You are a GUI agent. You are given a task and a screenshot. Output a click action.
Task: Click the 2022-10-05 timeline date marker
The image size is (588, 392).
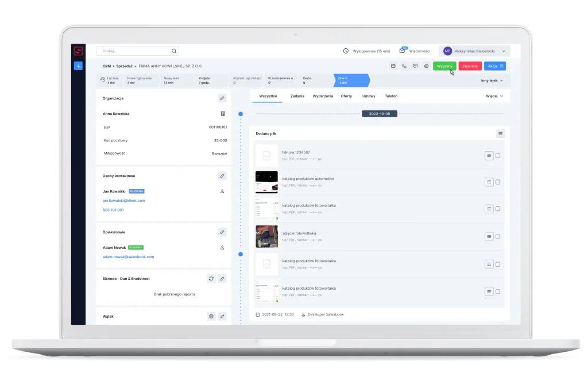[x=380, y=114]
